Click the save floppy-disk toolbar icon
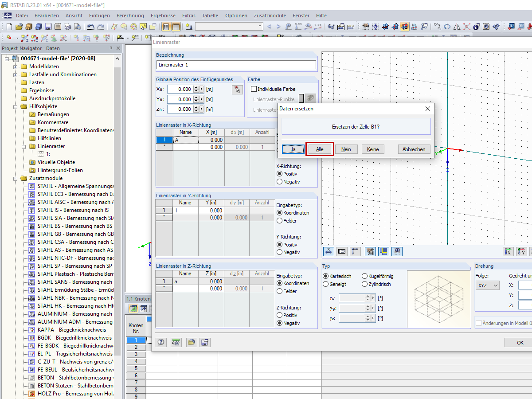The width and height of the screenshot is (532, 399). 48,27
